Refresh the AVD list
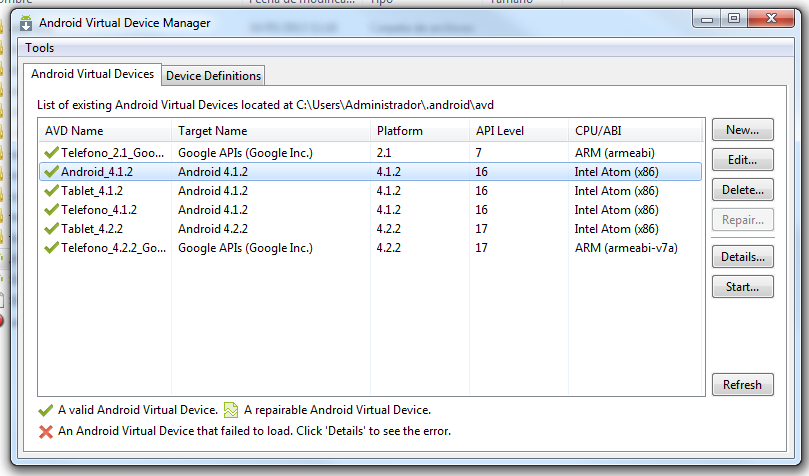 tap(742, 385)
